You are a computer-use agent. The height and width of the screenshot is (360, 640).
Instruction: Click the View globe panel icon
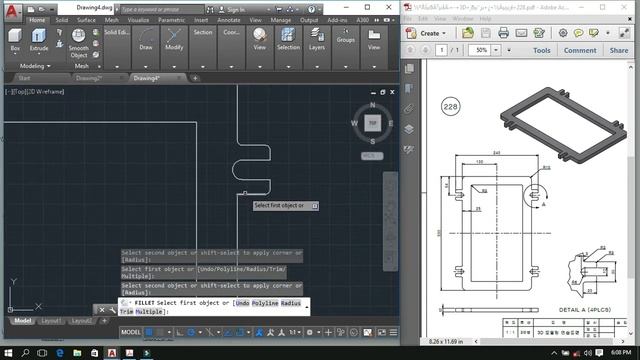click(x=260, y=36)
